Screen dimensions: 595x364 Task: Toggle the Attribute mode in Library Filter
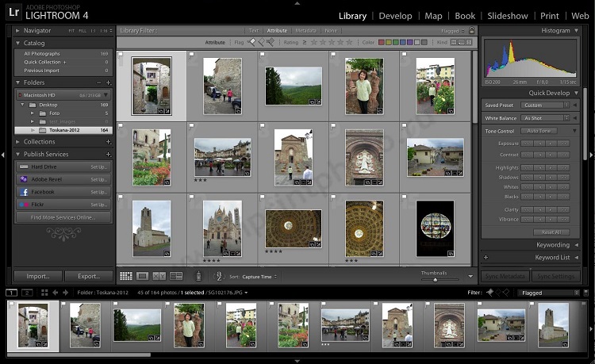point(277,30)
